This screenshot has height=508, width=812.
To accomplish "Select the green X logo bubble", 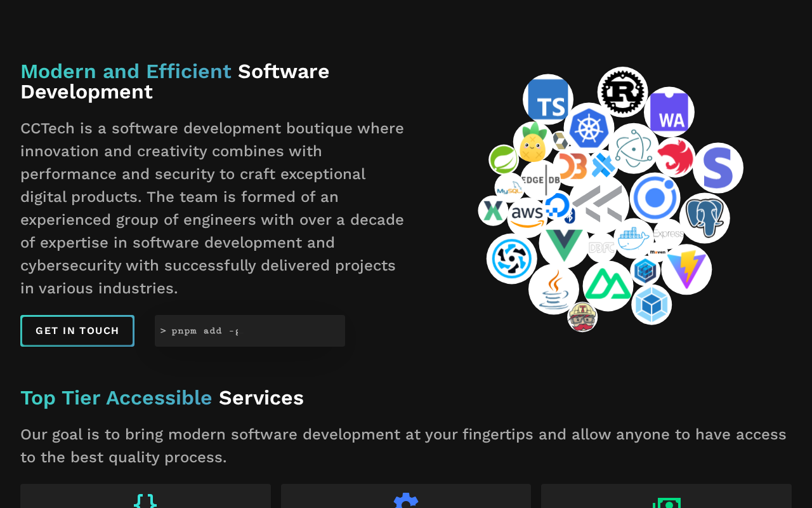I will pyautogui.click(x=493, y=211).
